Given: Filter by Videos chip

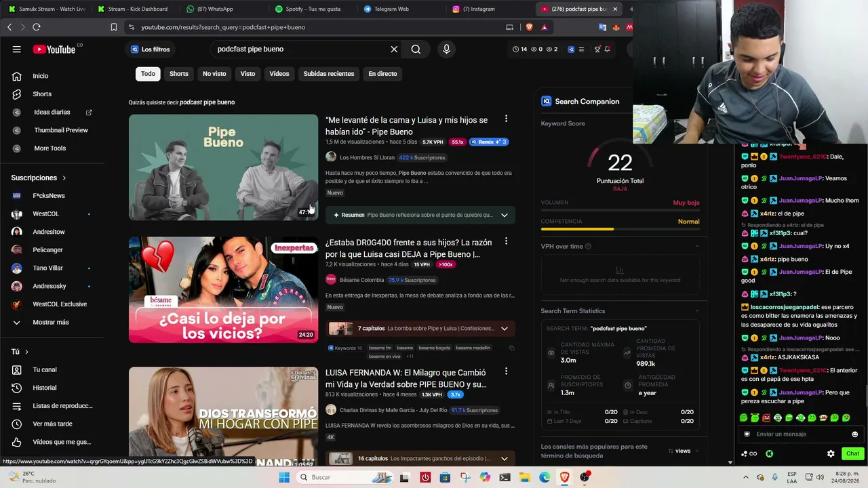Looking at the screenshot, I should click(x=279, y=73).
